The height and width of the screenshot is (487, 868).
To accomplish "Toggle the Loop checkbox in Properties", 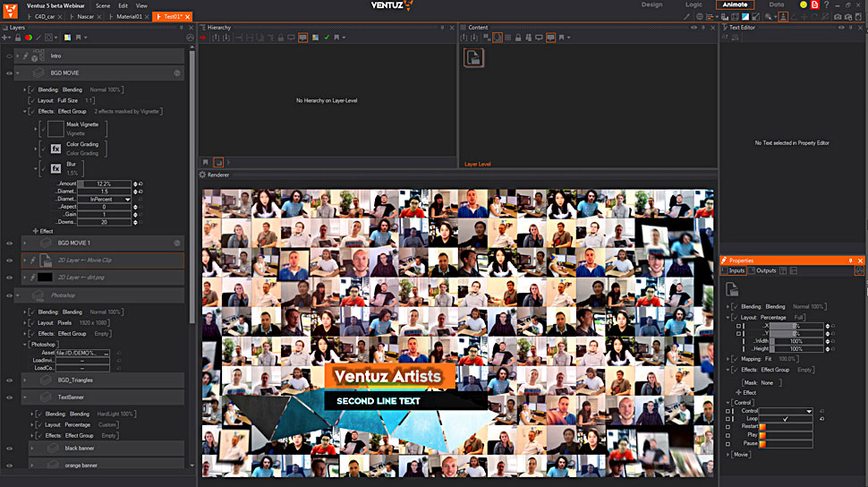I will (785, 418).
